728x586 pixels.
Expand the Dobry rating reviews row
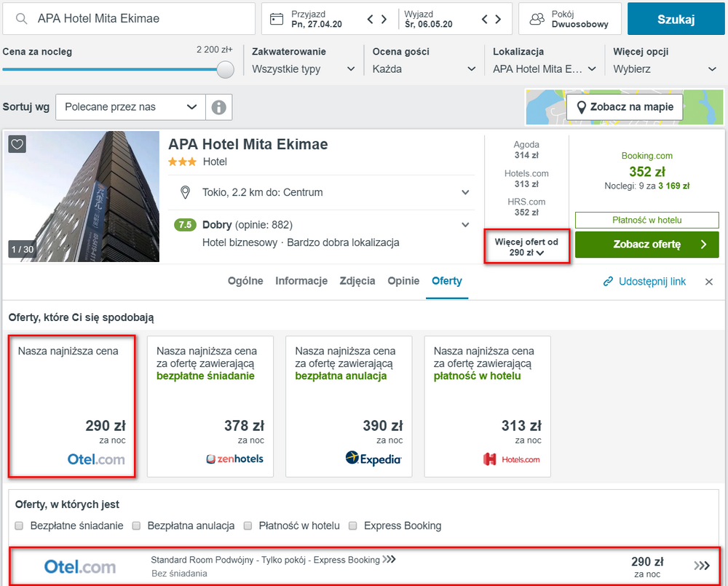point(321,225)
